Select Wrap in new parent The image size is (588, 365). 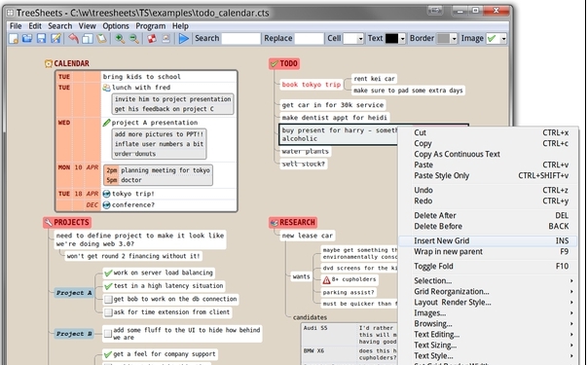click(488, 252)
